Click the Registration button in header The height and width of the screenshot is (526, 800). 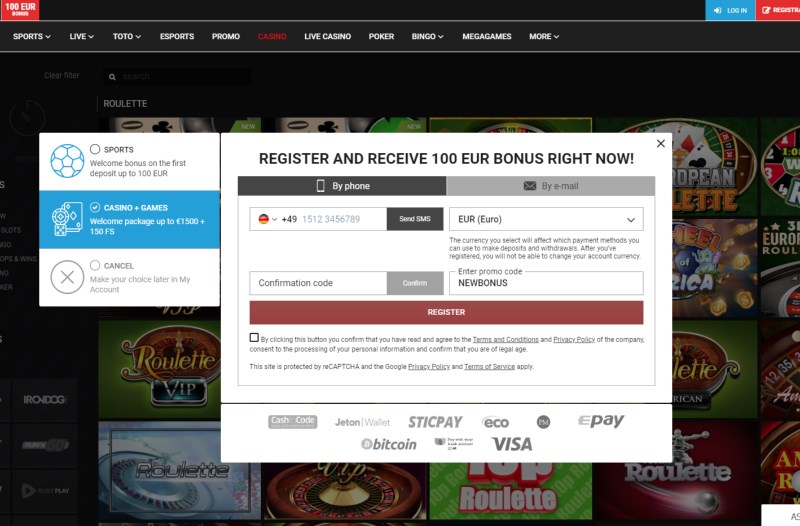[778, 10]
